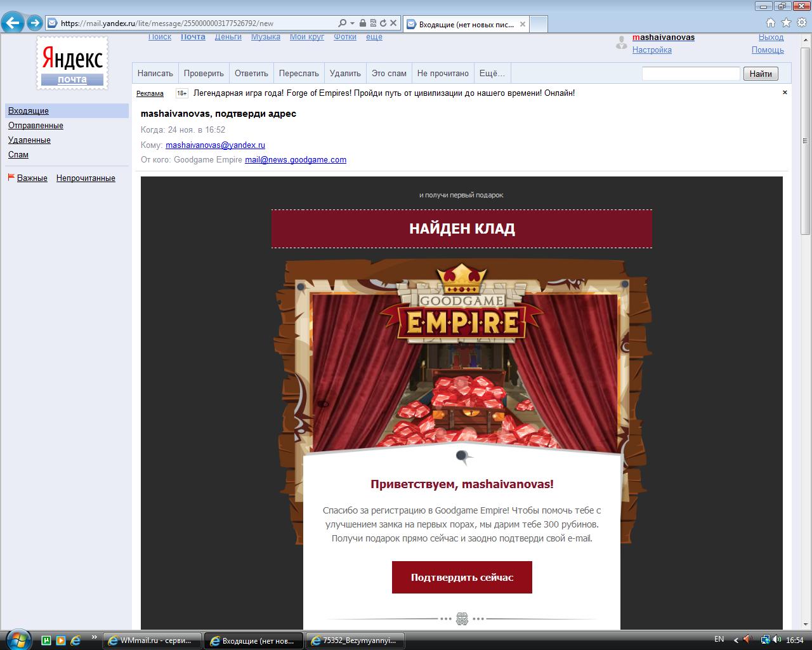Image resolution: width=812 pixels, height=650 pixels.
Task: Open the 'ещё' services link
Action: tap(374, 37)
